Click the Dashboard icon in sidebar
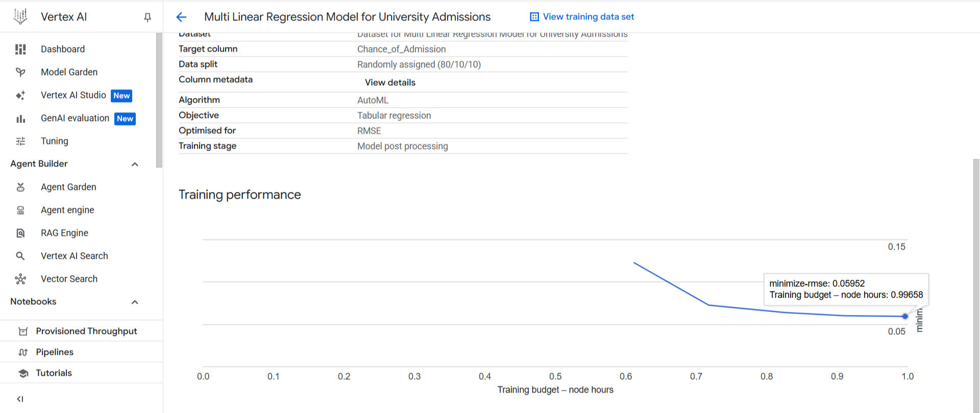 pyautogui.click(x=20, y=49)
